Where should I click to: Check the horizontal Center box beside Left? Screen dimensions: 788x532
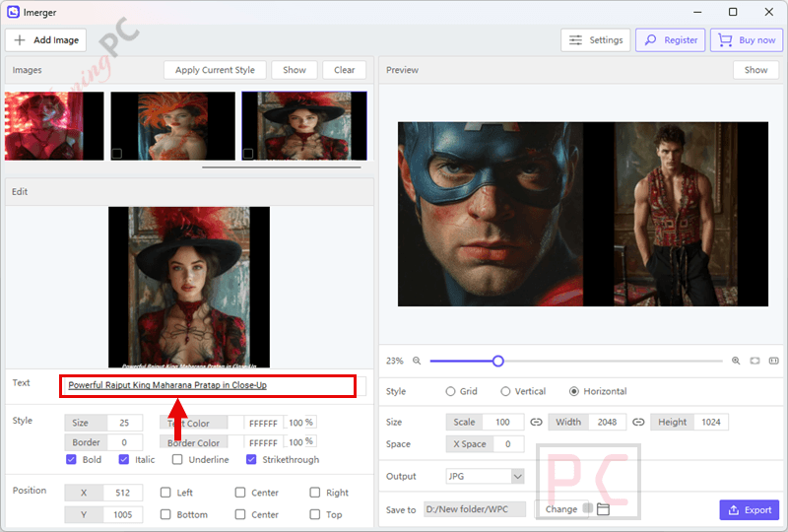tap(240, 493)
